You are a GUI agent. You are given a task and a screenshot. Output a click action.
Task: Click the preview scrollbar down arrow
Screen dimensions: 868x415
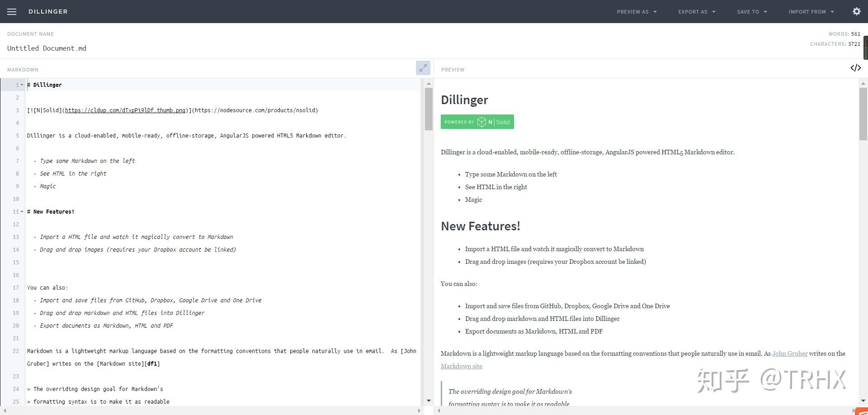coord(863,401)
